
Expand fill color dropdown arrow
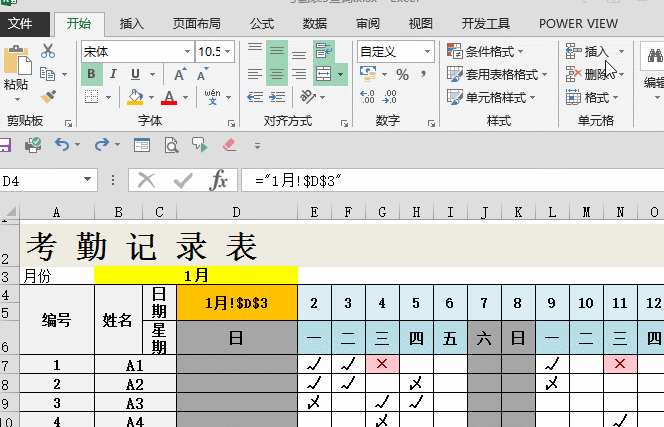[x=151, y=97]
